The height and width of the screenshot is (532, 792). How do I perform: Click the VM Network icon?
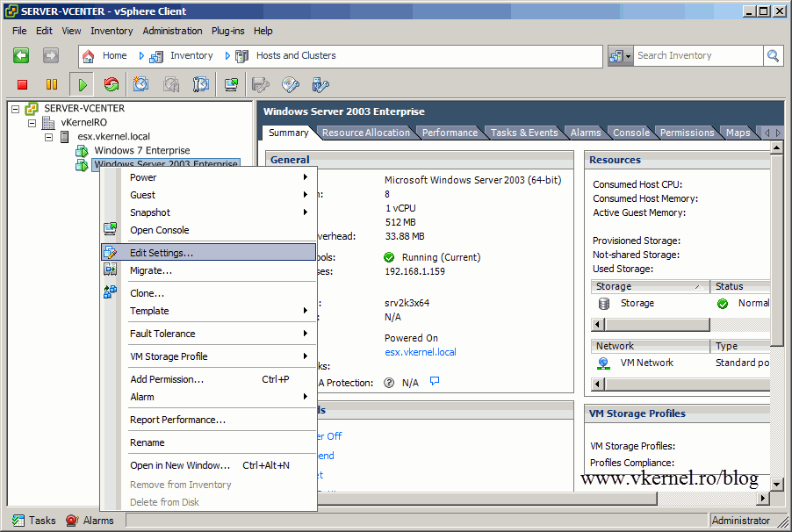pyautogui.click(x=603, y=363)
